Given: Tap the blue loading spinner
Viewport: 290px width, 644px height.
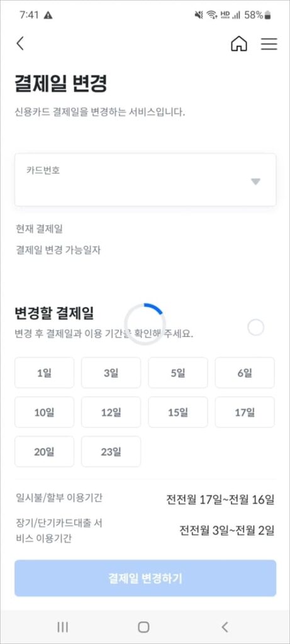Looking at the screenshot, I should [145, 324].
